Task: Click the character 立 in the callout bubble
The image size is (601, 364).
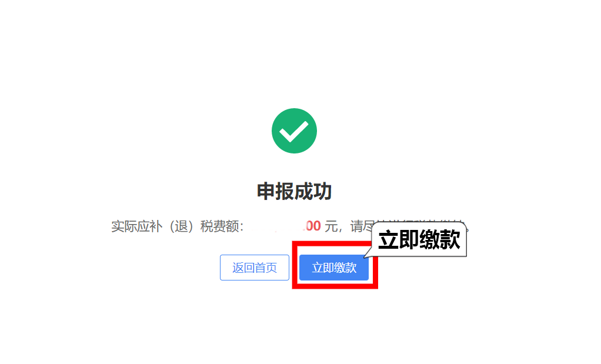Action: click(x=388, y=240)
